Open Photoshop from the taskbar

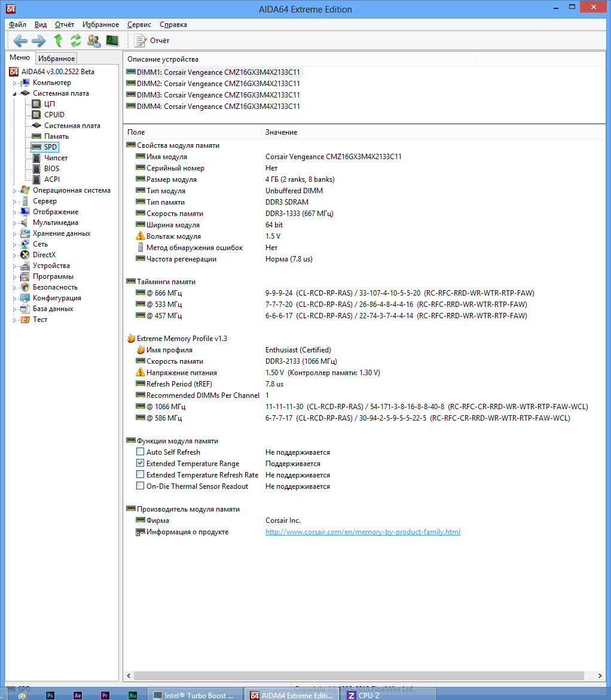[50, 696]
